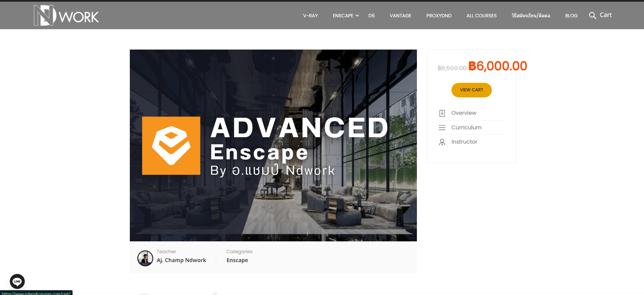Open the V-RAY menu item
Image resolution: width=644 pixels, height=295 pixels.
coord(310,16)
